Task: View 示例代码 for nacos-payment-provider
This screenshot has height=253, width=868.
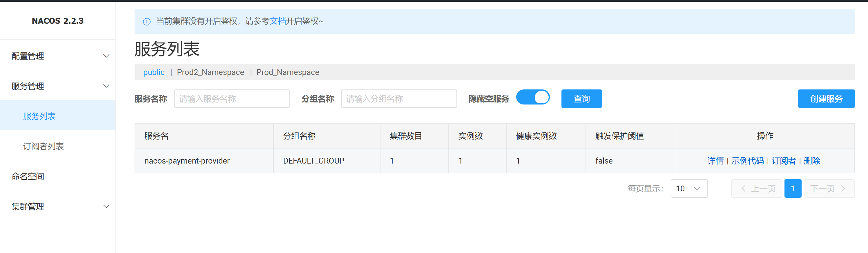Action: click(x=747, y=161)
